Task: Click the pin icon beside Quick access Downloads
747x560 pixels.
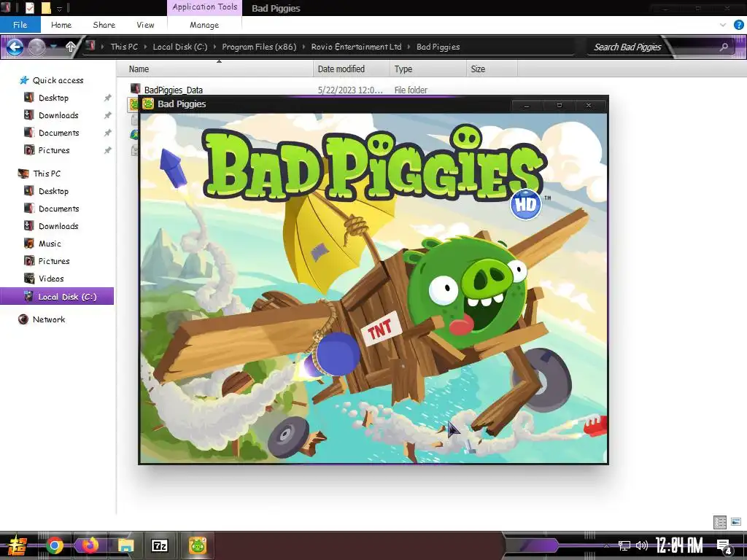Action: (108, 115)
